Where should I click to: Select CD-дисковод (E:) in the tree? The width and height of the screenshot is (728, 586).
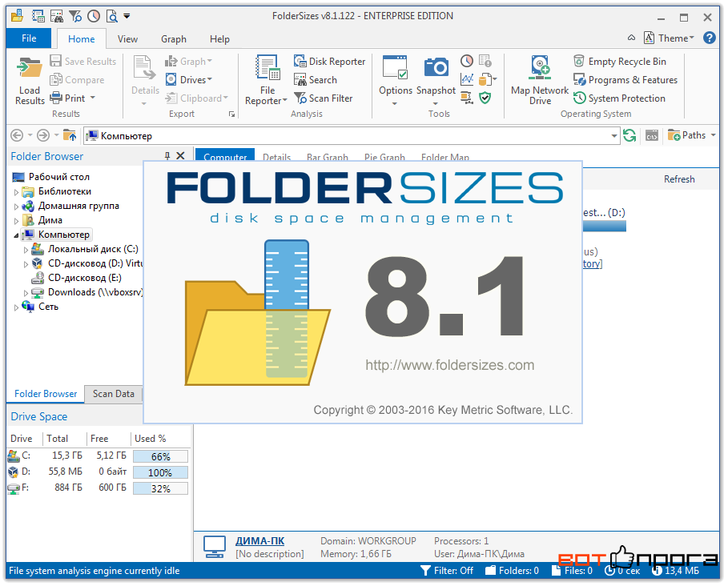pos(76,278)
